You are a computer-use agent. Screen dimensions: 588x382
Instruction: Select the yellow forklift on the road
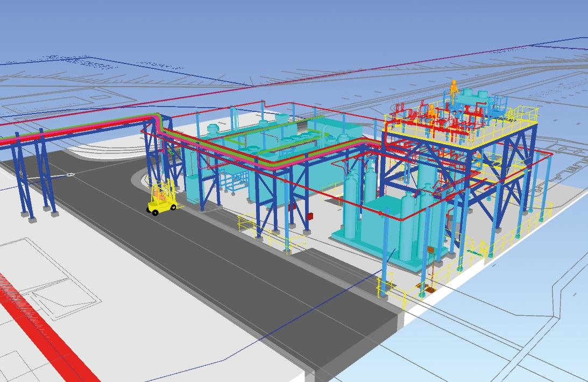160,199
